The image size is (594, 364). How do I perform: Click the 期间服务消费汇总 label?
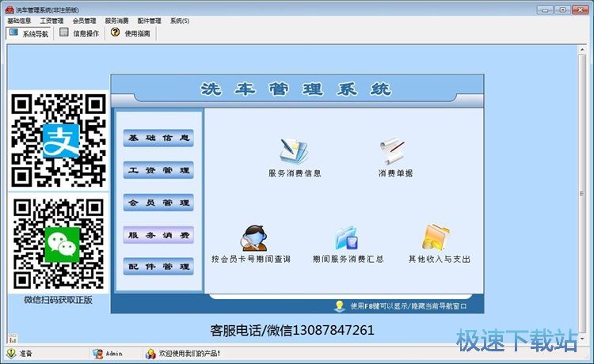coord(348,260)
